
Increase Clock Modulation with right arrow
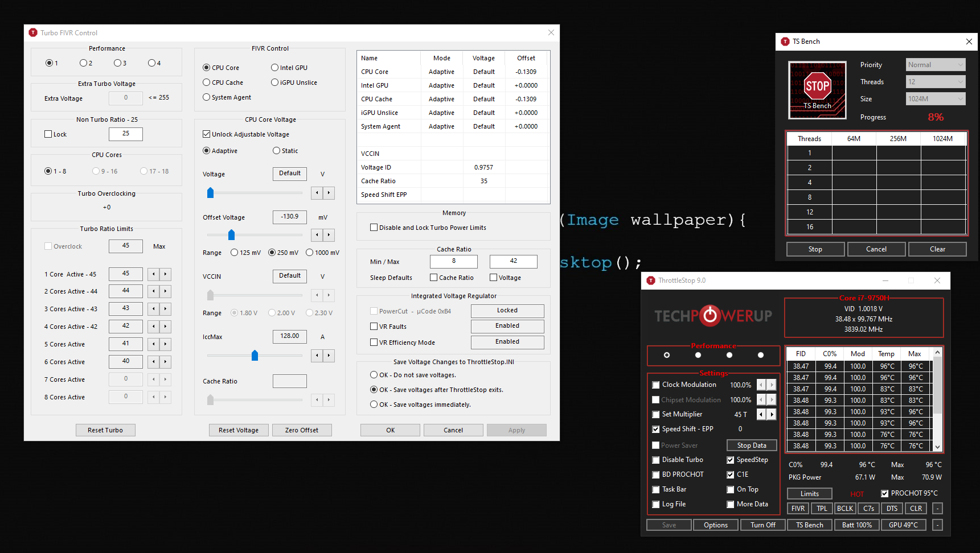[x=772, y=385]
